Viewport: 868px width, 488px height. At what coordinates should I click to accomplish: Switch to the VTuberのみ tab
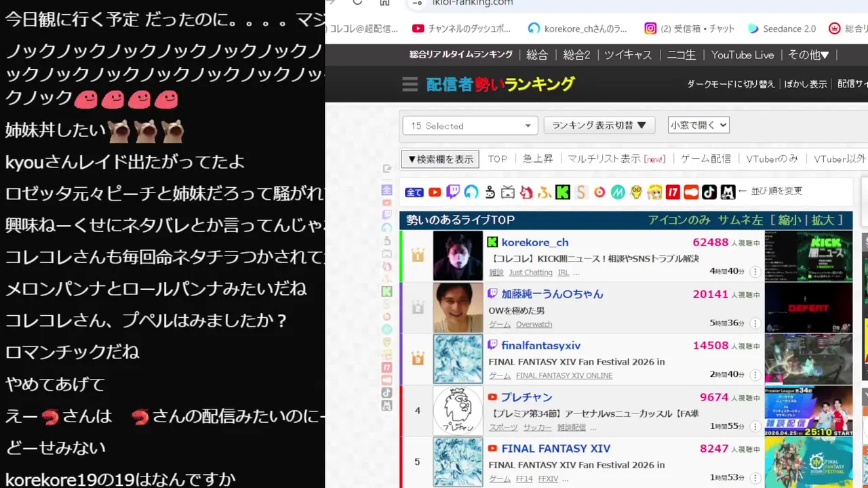[772, 159]
